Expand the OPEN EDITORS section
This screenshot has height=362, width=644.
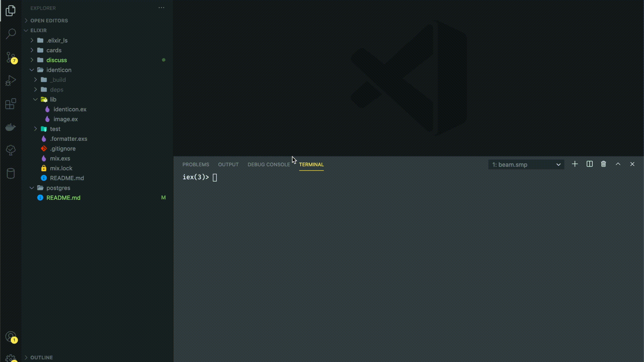coord(49,21)
